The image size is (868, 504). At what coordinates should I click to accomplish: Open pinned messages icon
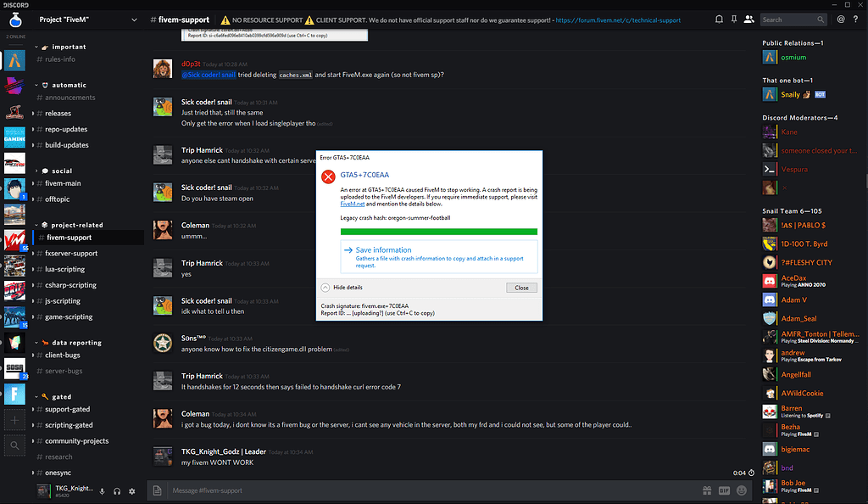pyautogui.click(x=733, y=20)
